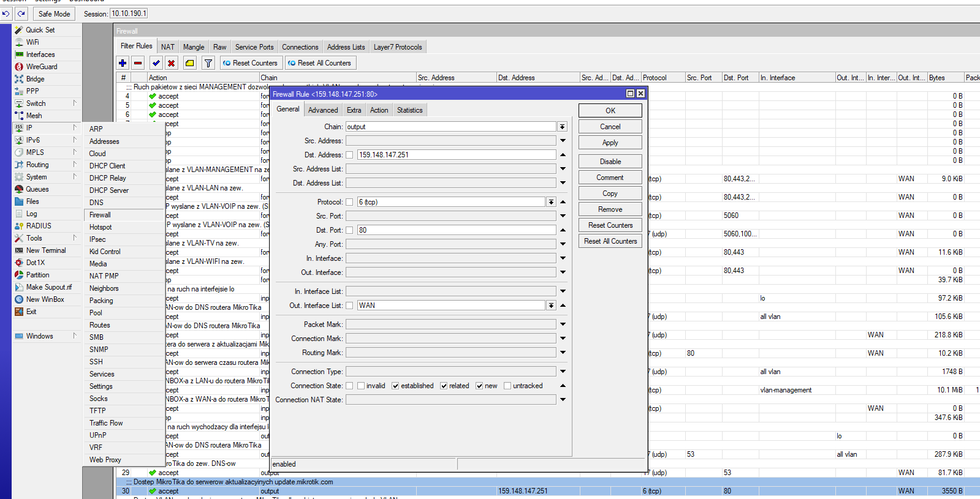Click the red X Disable rule icon
The height and width of the screenshot is (499, 980).
pyautogui.click(x=172, y=63)
